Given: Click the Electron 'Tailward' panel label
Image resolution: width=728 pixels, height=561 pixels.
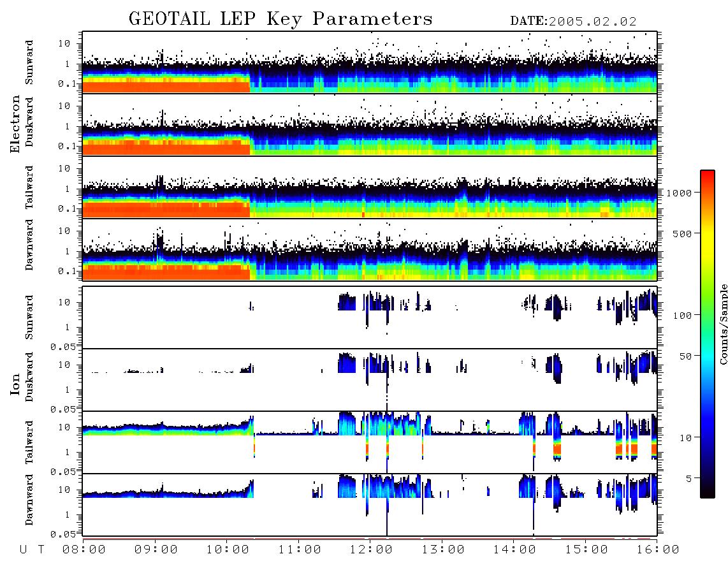Looking at the screenshot, I should [29, 187].
